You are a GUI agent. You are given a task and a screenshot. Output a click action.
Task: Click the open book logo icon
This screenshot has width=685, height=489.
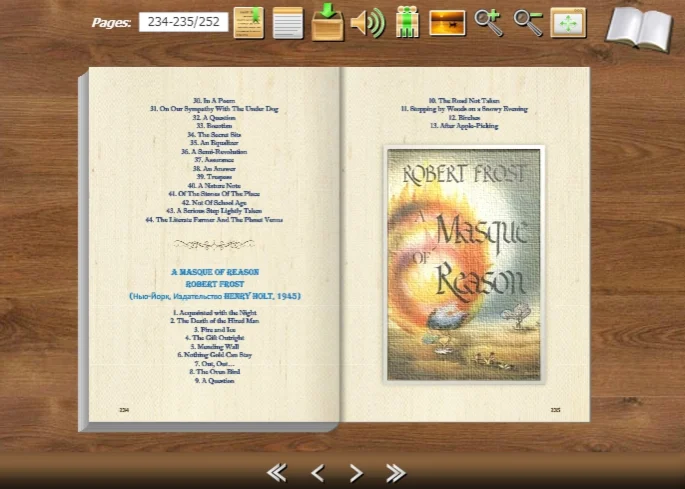[x=639, y=29]
